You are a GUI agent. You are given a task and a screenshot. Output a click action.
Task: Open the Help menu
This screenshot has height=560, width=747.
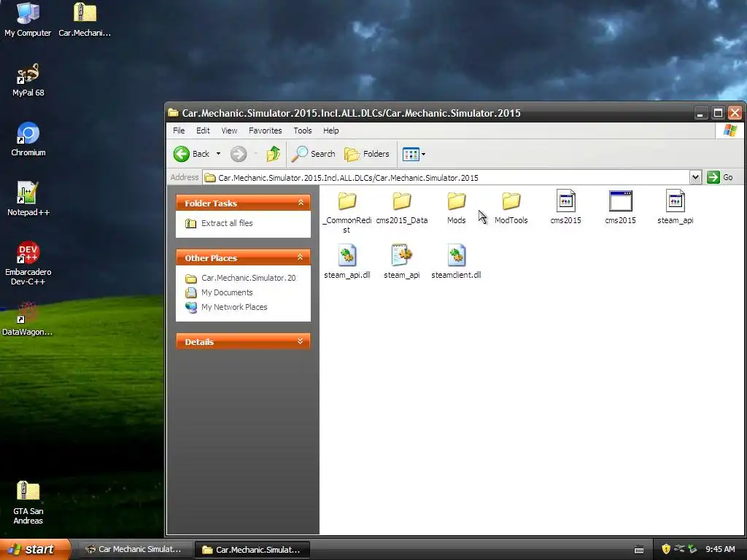tap(330, 131)
